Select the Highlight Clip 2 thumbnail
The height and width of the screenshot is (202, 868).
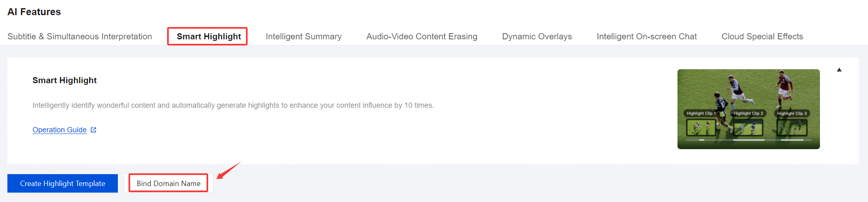coord(748,127)
